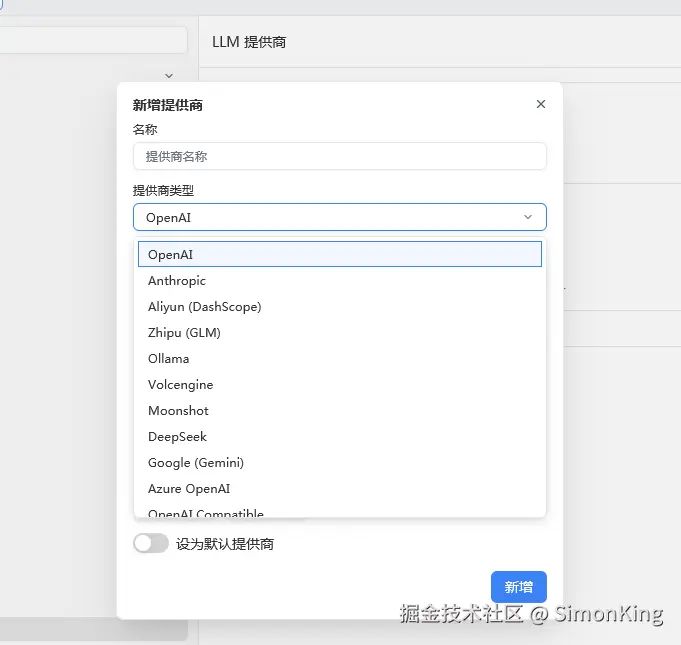
Task: Toggle 设为默认提供商 switch
Action: coord(151,543)
